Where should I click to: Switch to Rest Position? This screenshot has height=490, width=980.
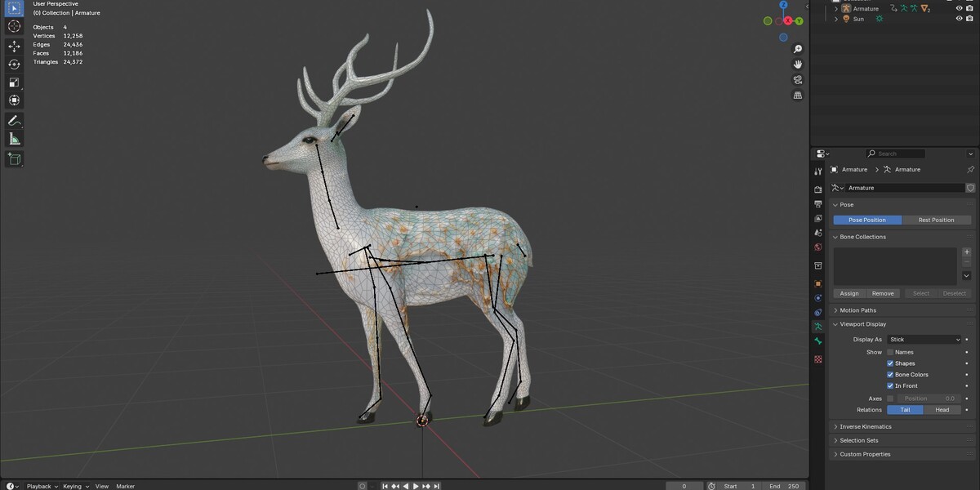[x=936, y=220]
